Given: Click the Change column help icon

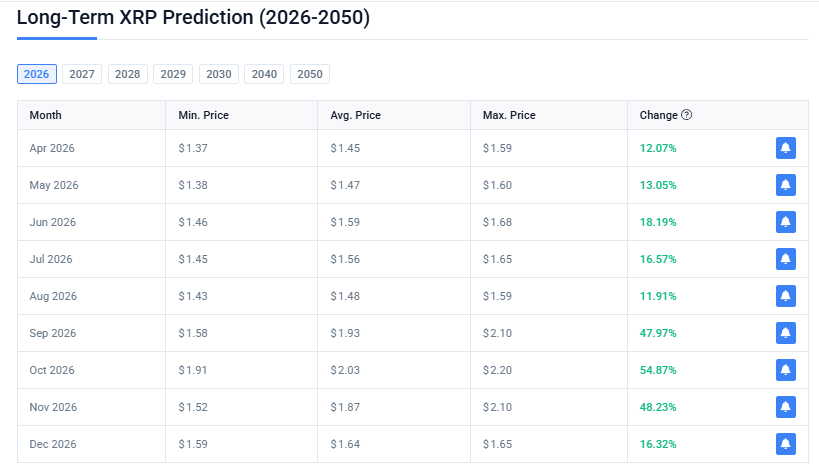Looking at the screenshot, I should (x=687, y=115).
